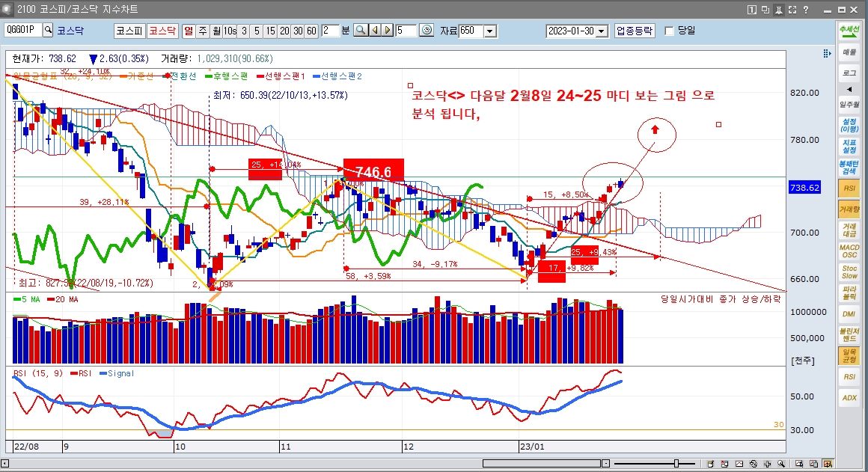Expand panel via dotted grid arrow icon
The image size is (868, 472).
[827, 53]
